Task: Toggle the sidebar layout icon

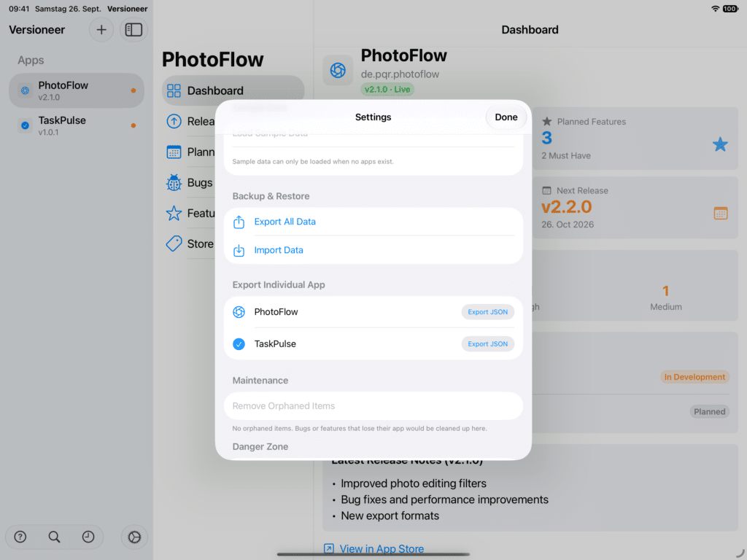Action: click(133, 29)
